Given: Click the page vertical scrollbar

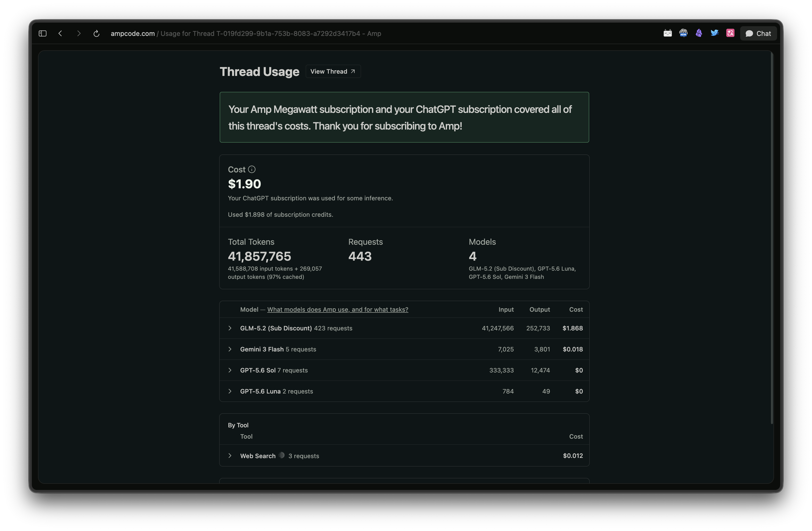Looking at the screenshot, I should (772, 238).
